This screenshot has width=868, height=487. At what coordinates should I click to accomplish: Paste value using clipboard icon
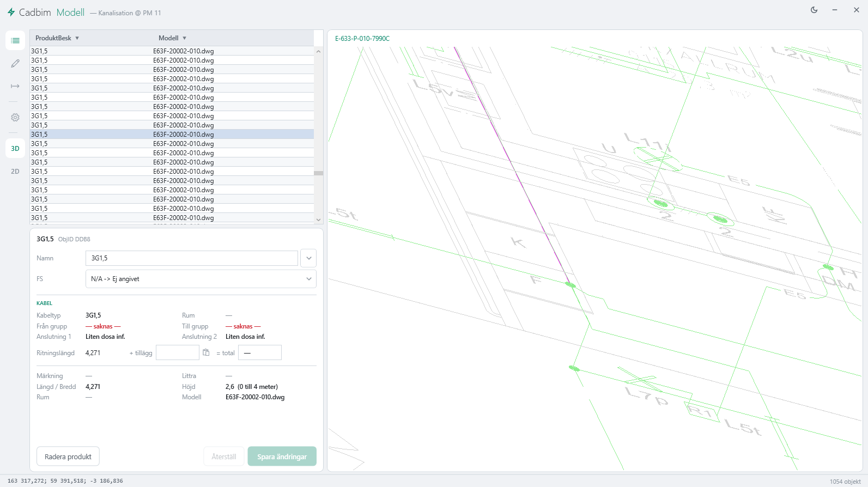[x=207, y=353]
